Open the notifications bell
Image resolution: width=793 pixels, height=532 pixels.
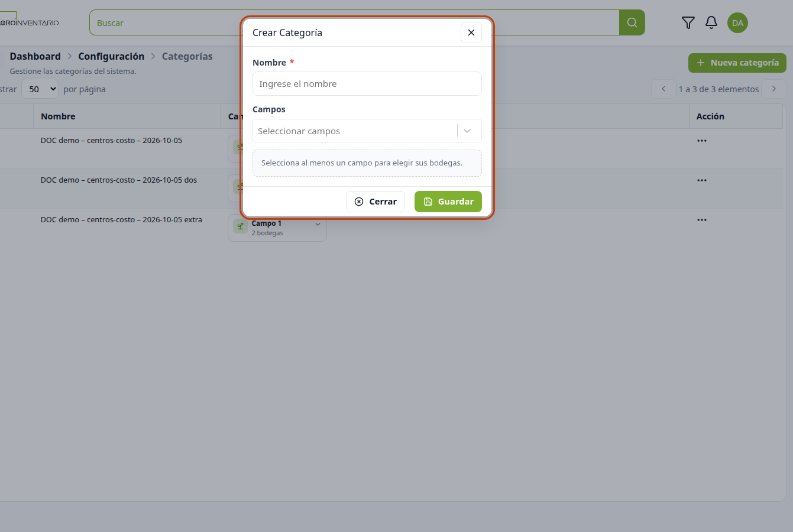point(711,22)
